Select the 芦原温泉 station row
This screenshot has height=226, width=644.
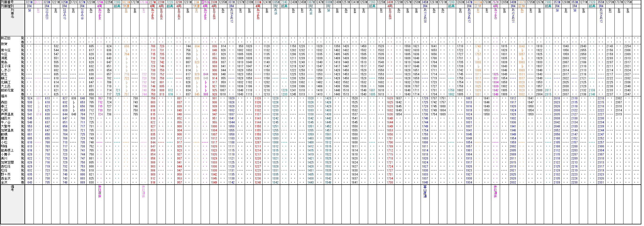7,114
